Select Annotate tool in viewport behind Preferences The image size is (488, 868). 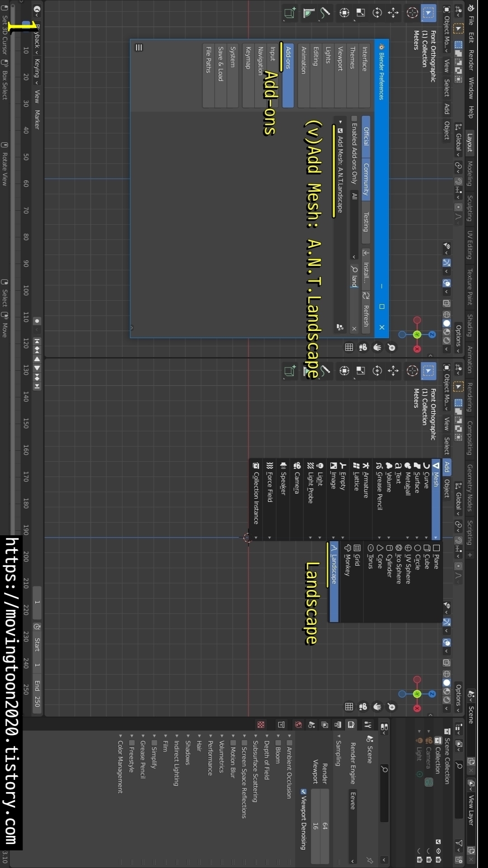click(x=325, y=13)
